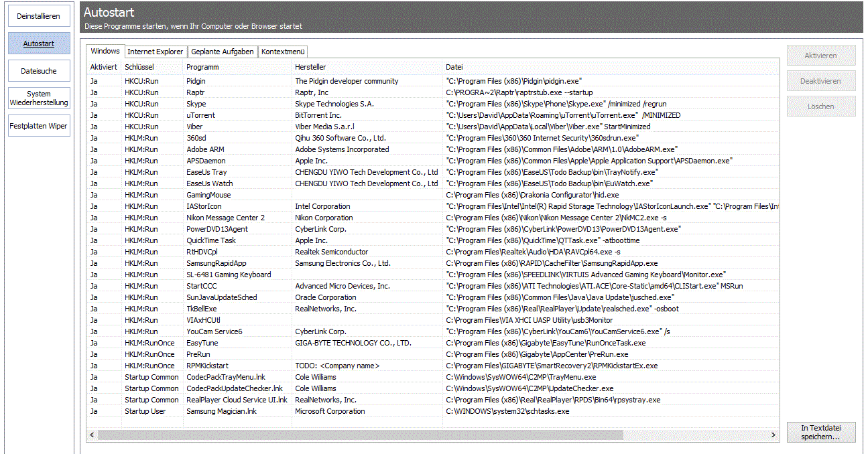
Task: Click the Aktivieren button
Action: [821, 56]
